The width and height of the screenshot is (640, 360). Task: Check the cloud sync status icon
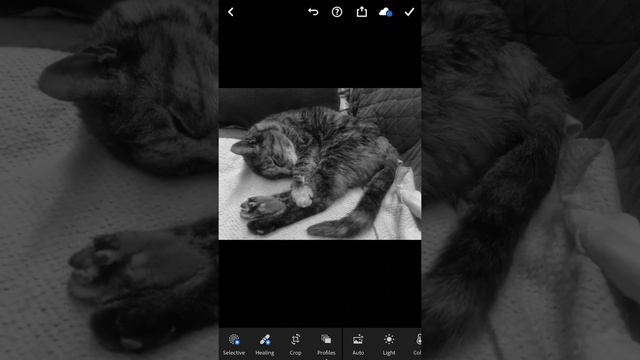click(385, 12)
